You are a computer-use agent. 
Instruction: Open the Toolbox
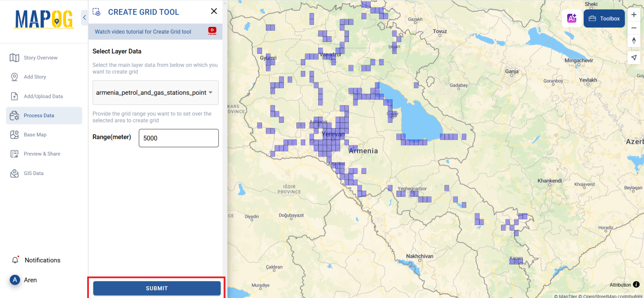point(604,18)
